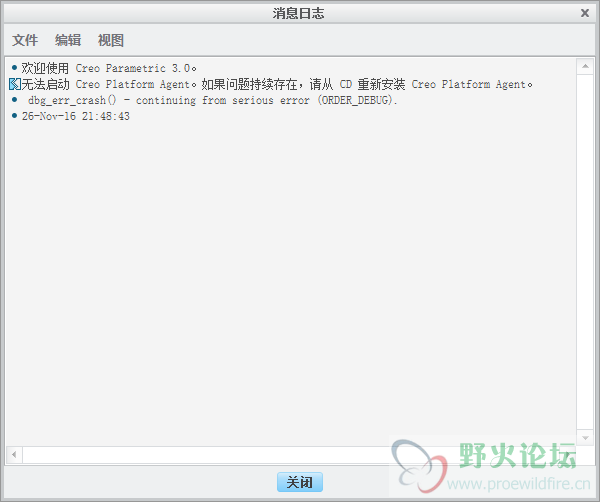Click the vertical scrollbar up arrow
Viewport: 600px width, 502px height.
[x=585, y=67]
